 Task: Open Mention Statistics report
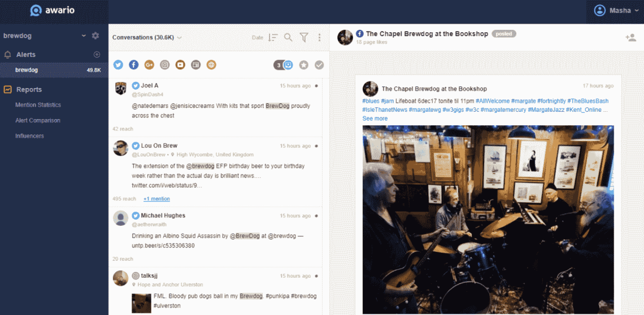click(x=38, y=105)
